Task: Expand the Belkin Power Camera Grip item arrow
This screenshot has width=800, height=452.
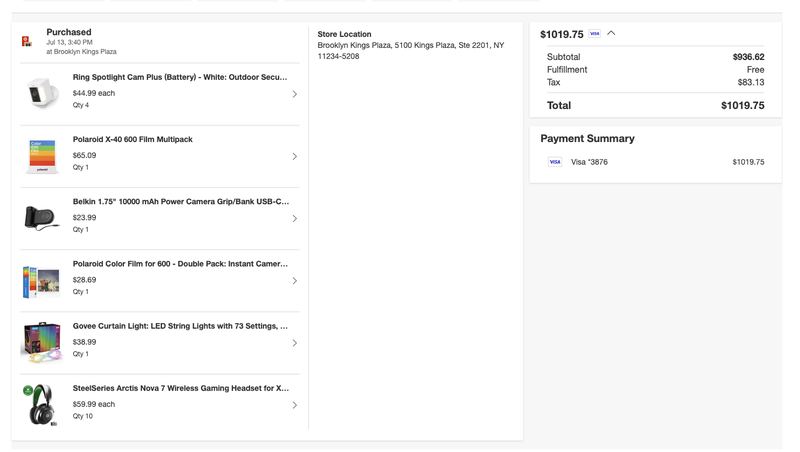Action: click(294, 218)
